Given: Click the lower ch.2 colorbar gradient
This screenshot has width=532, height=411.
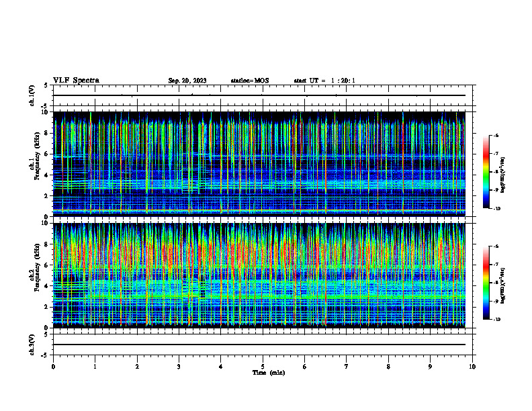Looking at the screenshot, I should click(x=486, y=283).
